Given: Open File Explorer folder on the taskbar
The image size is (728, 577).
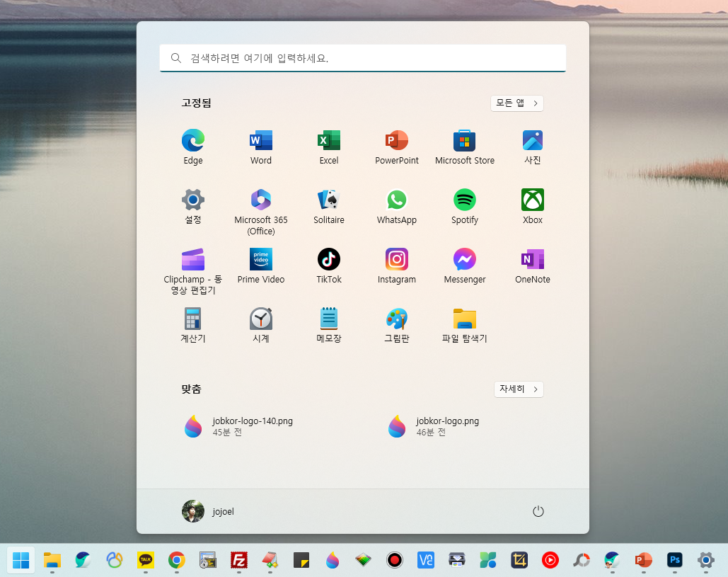Looking at the screenshot, I should point(52,560).
